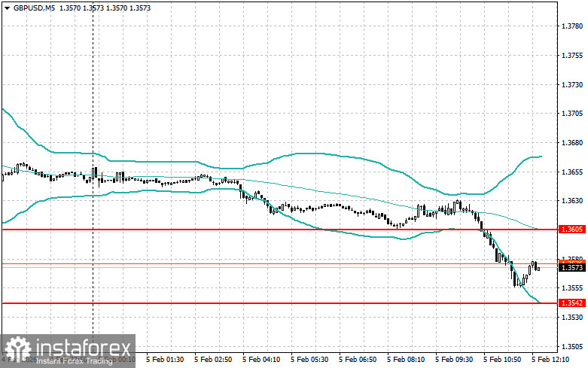Click the 1.3530 price axis value

pos(572,318)
